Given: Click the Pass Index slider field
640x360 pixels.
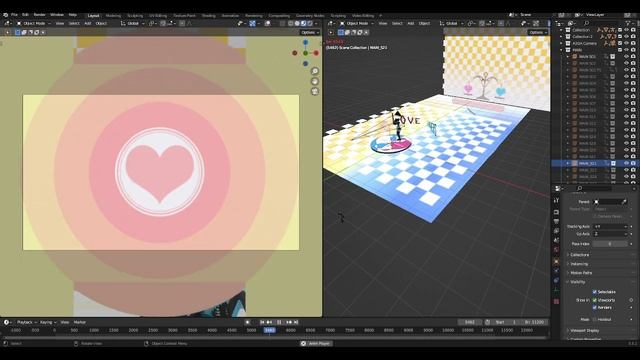Looking at the screenshot, I should [x=610, y=244].
